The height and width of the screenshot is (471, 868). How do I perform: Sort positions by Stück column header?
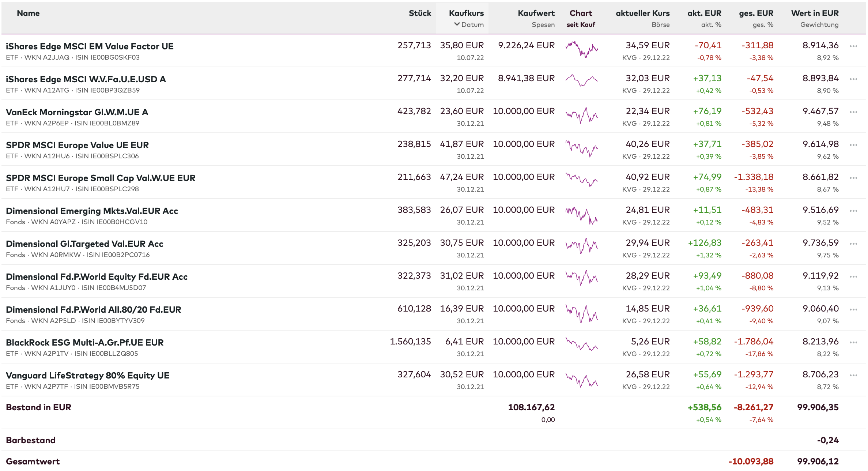pos(420,13)
